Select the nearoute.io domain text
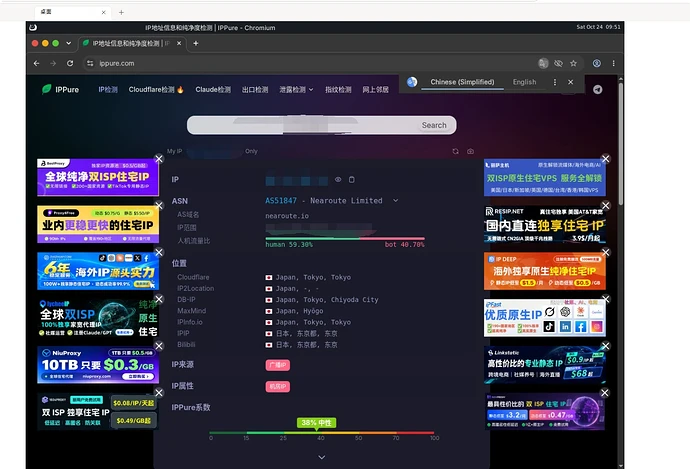Viewport: 690px width, 469px height. (x=287, y=216)
